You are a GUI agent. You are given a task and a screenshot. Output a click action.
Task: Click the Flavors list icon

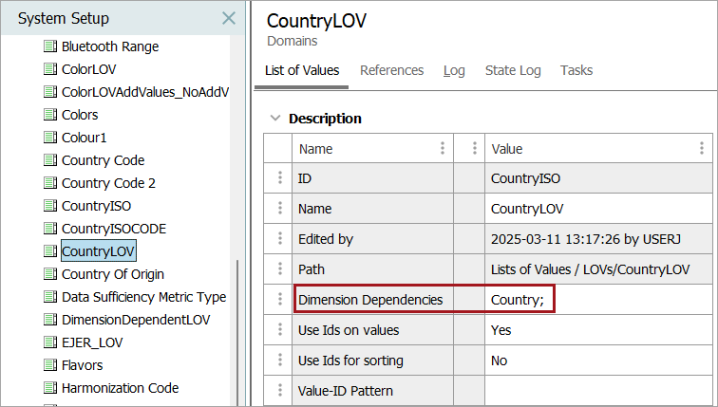[50, 365]
